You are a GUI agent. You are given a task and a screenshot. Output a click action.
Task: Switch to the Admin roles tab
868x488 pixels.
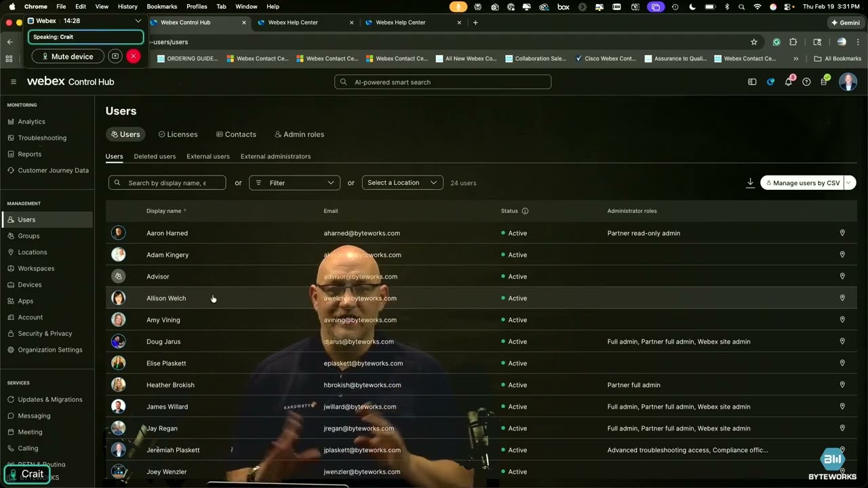click(x=299, y=134)
